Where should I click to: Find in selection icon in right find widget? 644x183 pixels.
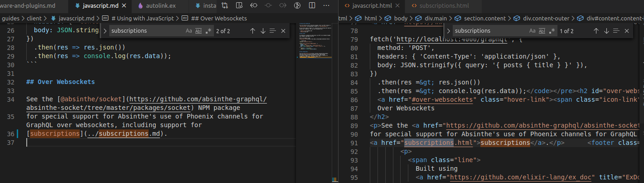(x=616, y=31)
